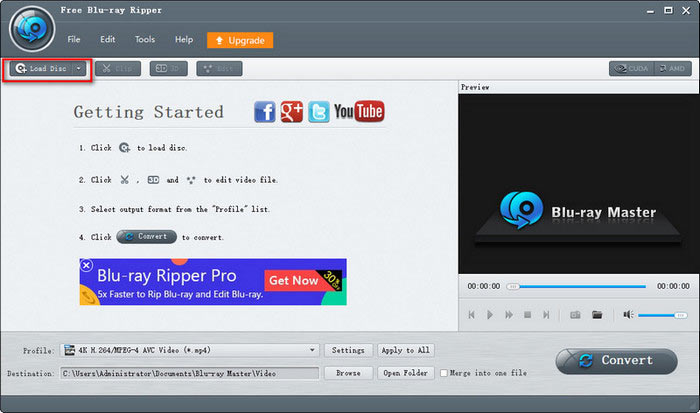This screenshot has height=413, width=700.
Task: Close the Blu-ray Ripper Pro ad banner
Action: point(87,266)
